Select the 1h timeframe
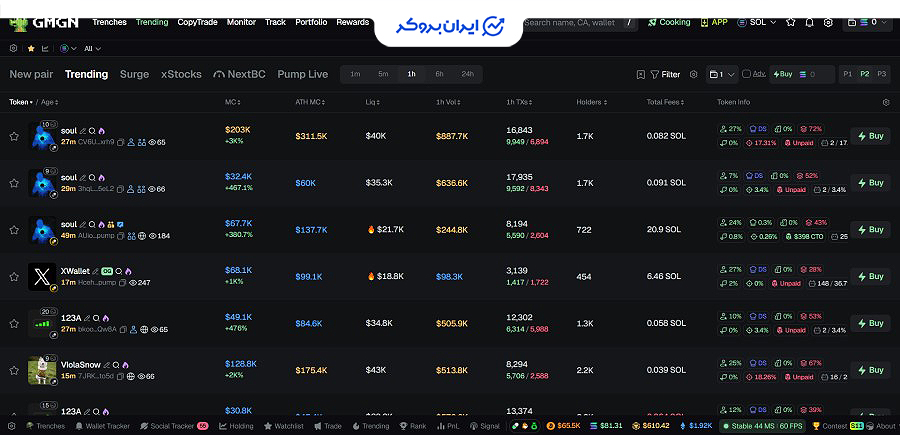This screenshot has height=435, width=900. pyautogui.click(x=411, y=74)
